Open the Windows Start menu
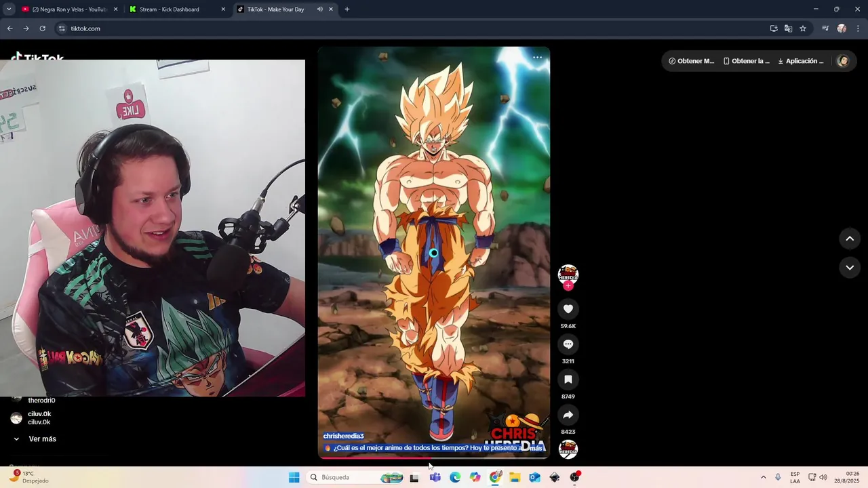Viewport: 868px width, 488px height. pos(294,477)
